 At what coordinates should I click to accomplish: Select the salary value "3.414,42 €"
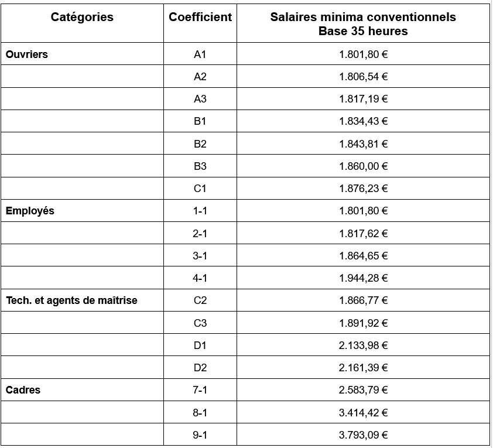pos(363,412)
